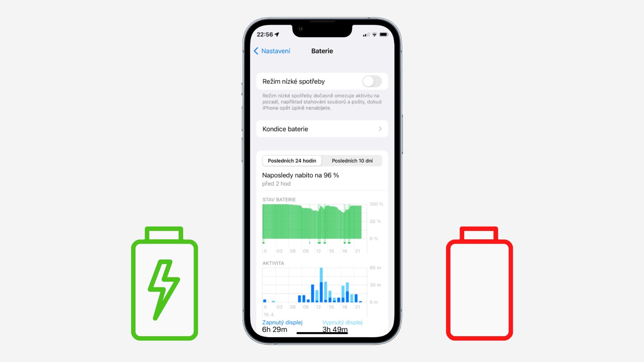Open Kondice baterie settings
The image size is (644, 362).
click(321, 129)
